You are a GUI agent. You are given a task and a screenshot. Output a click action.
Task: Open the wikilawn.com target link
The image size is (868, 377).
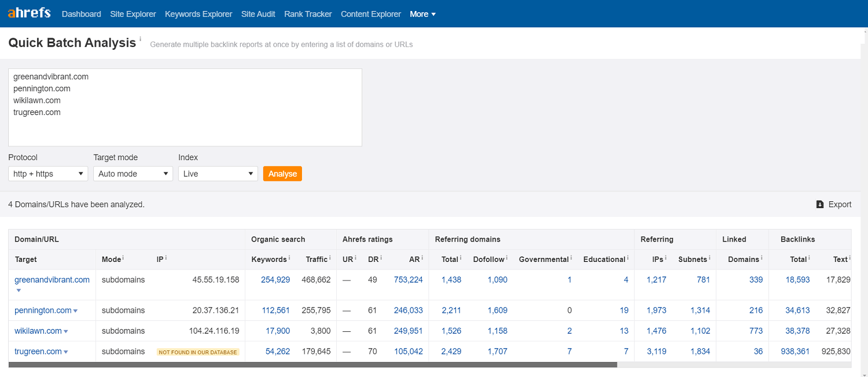(x=38, y=331)
